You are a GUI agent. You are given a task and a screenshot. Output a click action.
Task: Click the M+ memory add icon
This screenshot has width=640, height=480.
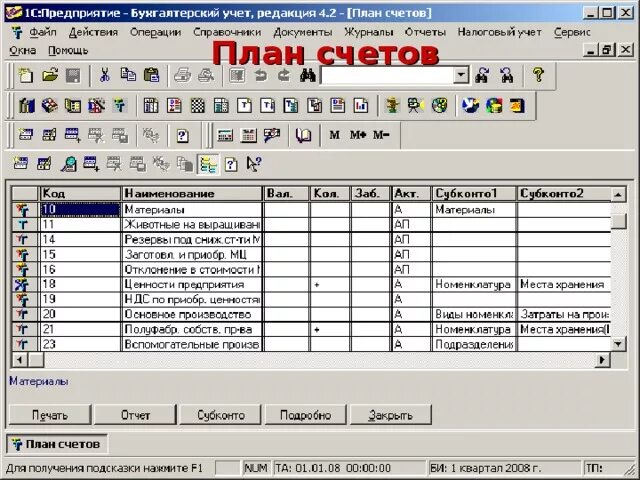pos(358,135)
